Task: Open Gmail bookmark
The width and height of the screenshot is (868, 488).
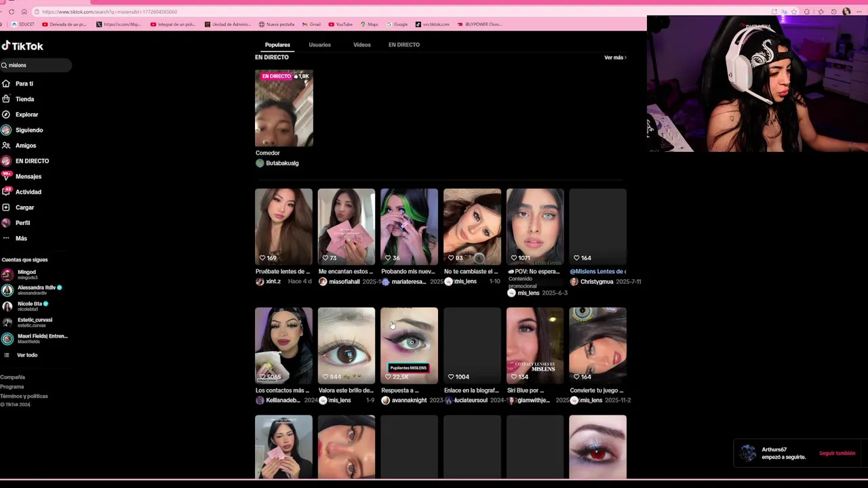Action: pyautogui.click(x=311, y=24)
